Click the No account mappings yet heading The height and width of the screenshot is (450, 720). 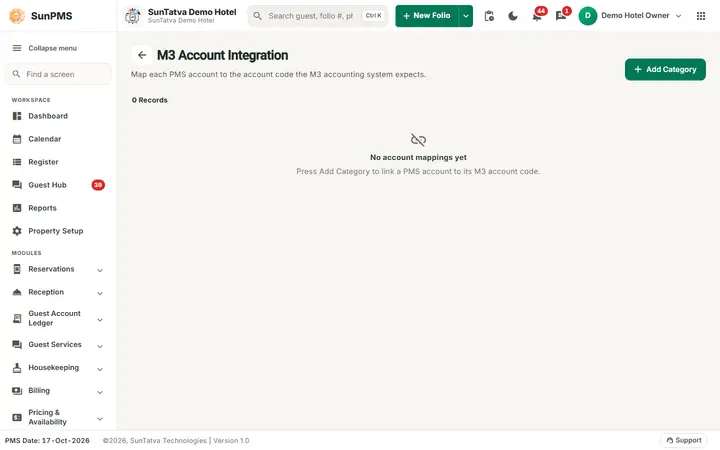click(x=418, y=157)
